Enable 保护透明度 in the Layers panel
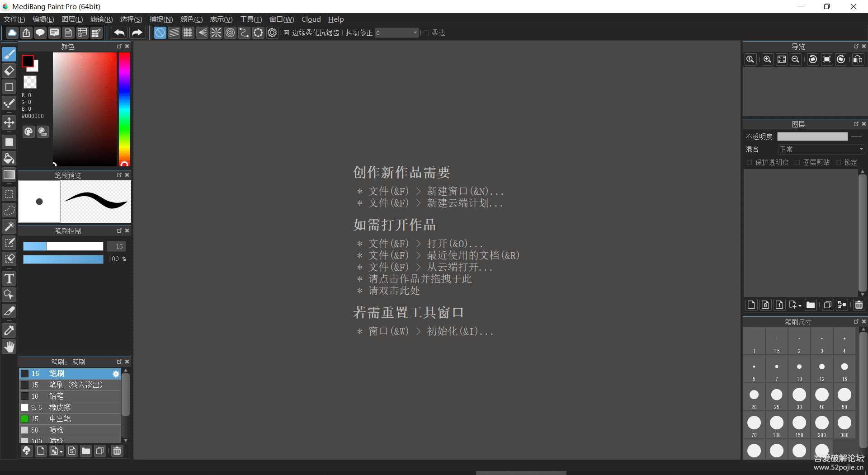Viewport: 868px width, 475px height. pyautogui.click(x=750, y=162)
